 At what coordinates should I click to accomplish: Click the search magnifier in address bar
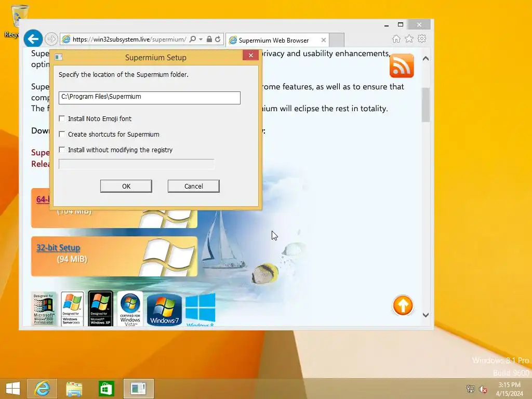(x=193, y=39)
